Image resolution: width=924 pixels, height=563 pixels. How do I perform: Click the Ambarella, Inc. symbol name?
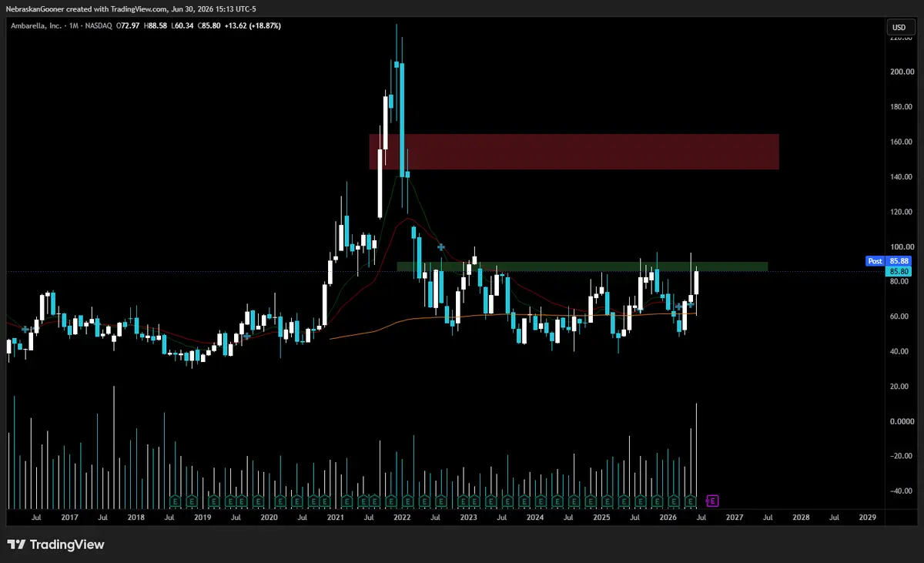coord(35,25)
